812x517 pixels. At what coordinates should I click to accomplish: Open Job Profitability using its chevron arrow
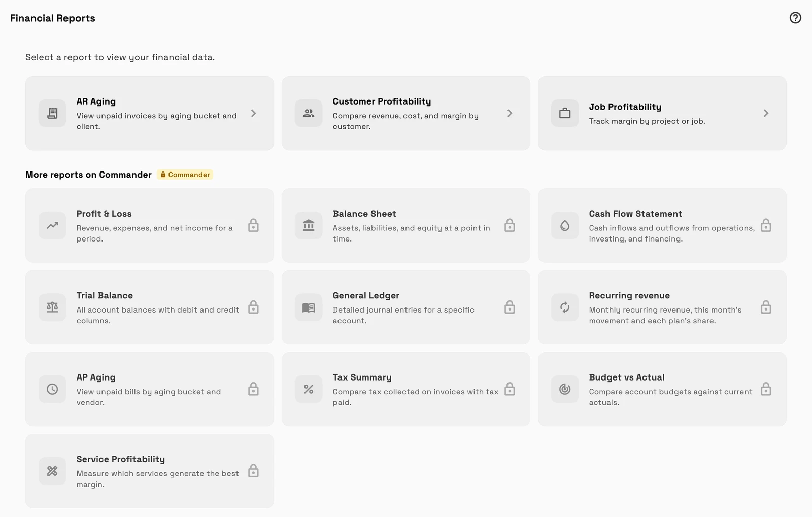pos(766,113)
